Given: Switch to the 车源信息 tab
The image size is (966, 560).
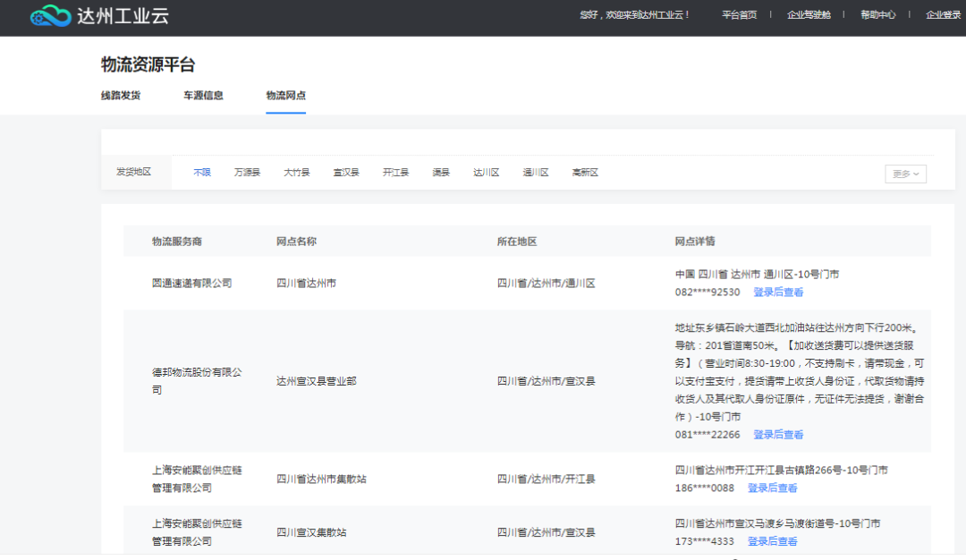Looking at the screenshot, I should [203, 96].
